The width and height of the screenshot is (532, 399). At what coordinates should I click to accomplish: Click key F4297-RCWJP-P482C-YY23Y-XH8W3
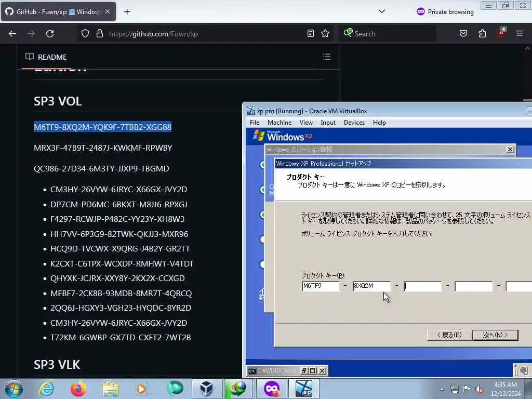click(x=117, y=219)
